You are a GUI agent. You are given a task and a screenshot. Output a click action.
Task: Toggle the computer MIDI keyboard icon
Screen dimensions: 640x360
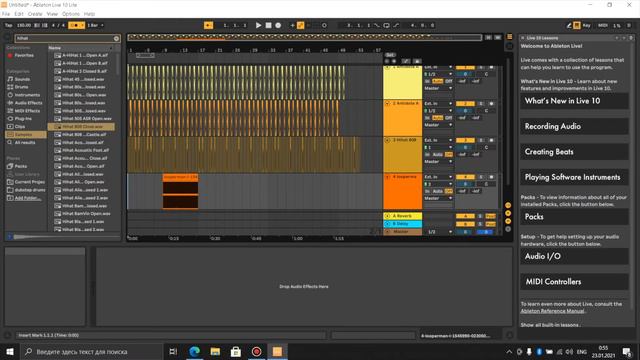[577, 25]
